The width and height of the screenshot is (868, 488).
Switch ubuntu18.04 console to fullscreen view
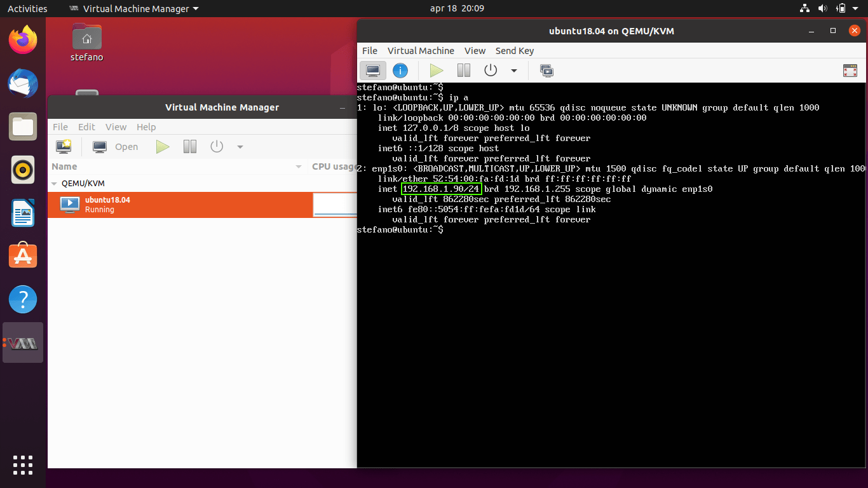coord(850,71)
